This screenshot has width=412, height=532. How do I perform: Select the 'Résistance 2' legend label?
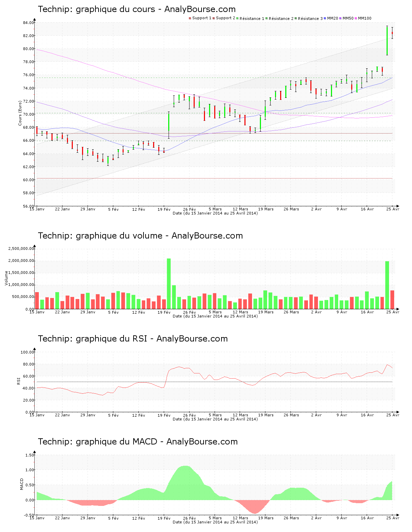[x=281, y=19]
